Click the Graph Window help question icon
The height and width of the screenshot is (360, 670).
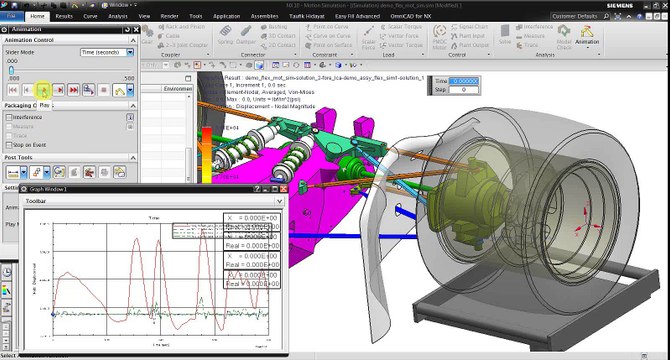click(x=257, y=189)
